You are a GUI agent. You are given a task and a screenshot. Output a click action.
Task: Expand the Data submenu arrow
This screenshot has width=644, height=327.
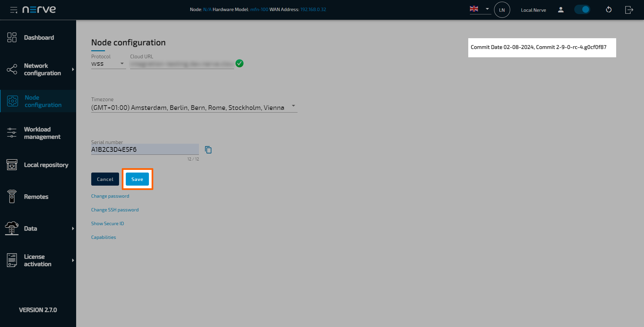(73, 228)
